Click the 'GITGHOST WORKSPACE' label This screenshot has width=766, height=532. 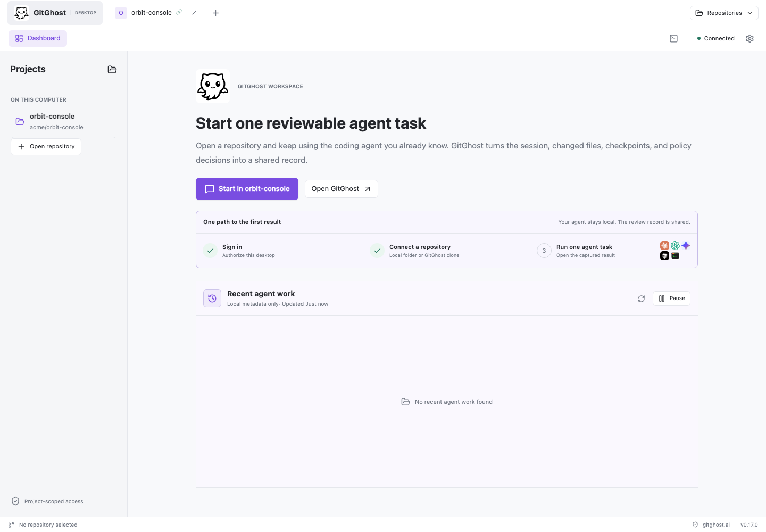click(270, 86)
